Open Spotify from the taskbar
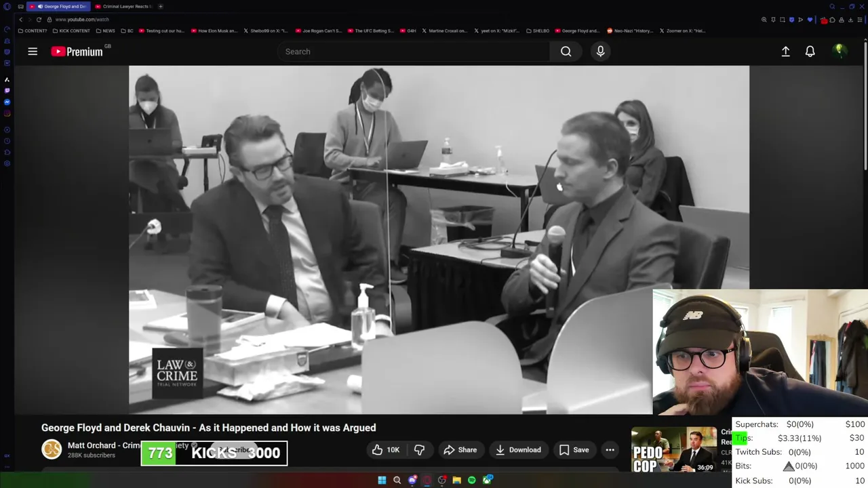This screenshot has height=488, width=868. [472, 480]
